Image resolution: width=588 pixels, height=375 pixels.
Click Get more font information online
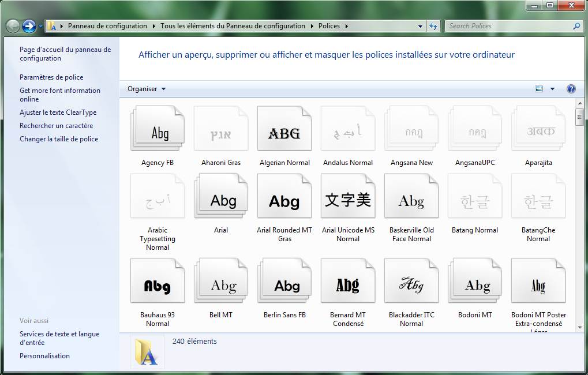tap(60, 95)
